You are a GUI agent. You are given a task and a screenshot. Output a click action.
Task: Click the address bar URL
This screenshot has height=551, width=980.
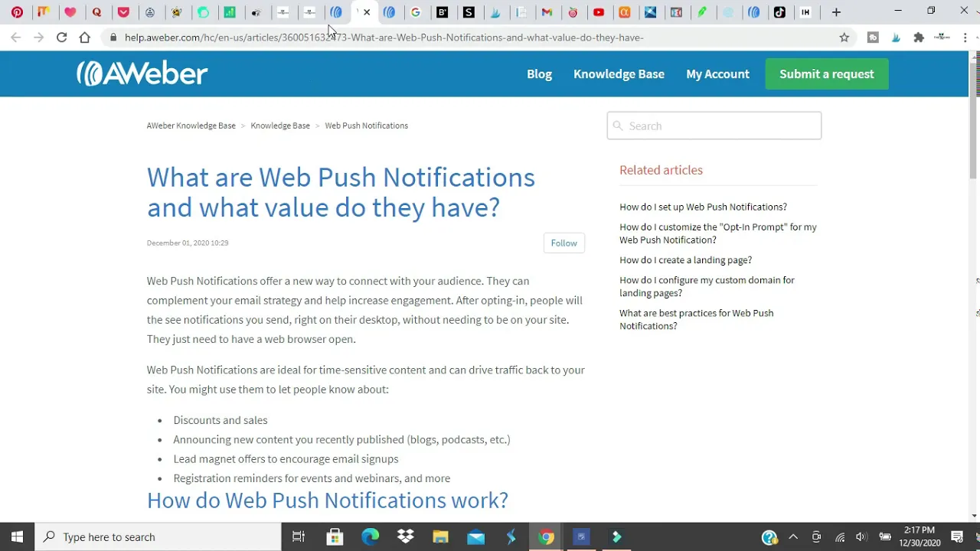(x=384, y=37)
